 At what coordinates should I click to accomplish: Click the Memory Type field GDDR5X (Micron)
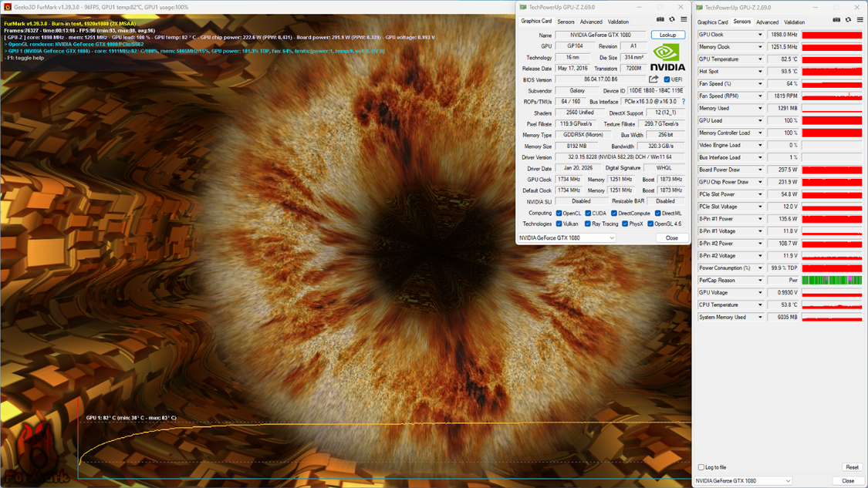[x=583, y=135]
